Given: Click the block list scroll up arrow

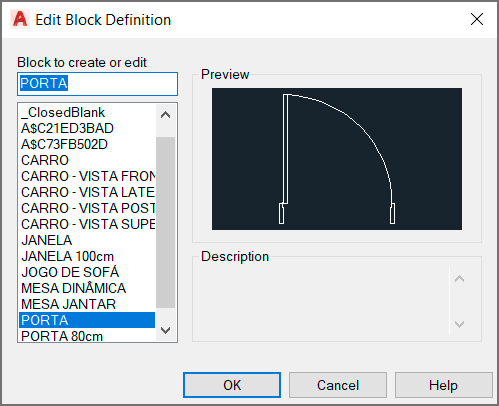Looking at the screenshot, I should (166, 115).
